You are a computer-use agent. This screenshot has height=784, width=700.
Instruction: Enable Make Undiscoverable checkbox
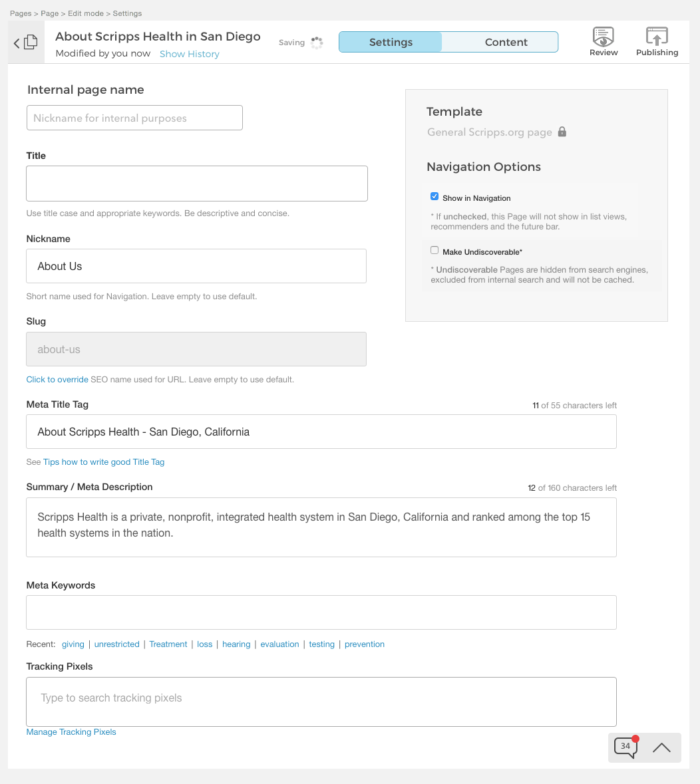[x=435, y=250]
